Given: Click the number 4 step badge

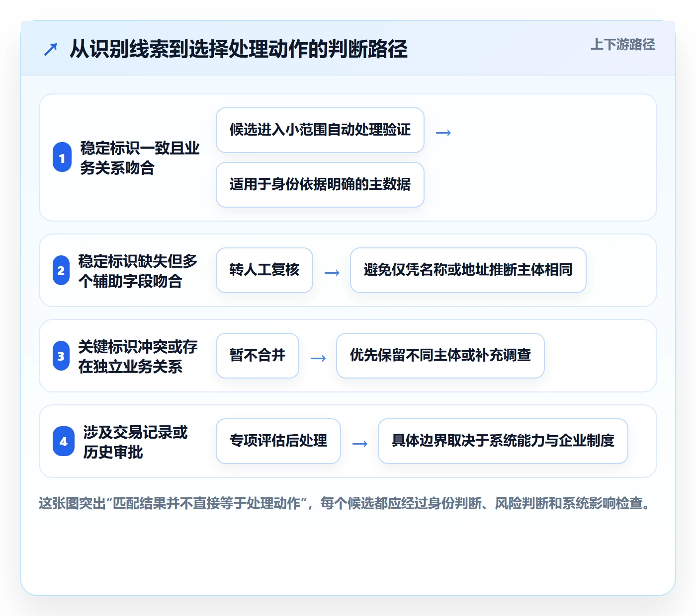Looking at the screenshot, I should pyautogui.click(x=64, y=441).
